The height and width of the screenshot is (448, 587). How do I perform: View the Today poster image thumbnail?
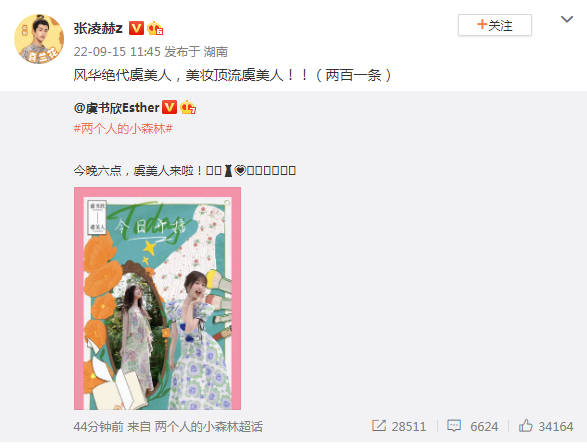[157, 298]
